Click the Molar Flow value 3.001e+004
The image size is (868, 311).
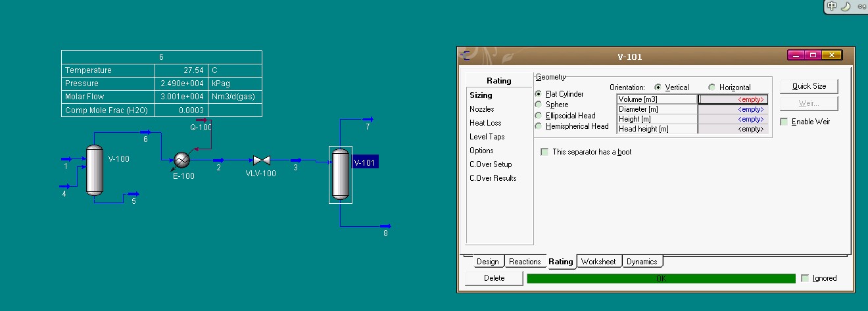point(181,97)
